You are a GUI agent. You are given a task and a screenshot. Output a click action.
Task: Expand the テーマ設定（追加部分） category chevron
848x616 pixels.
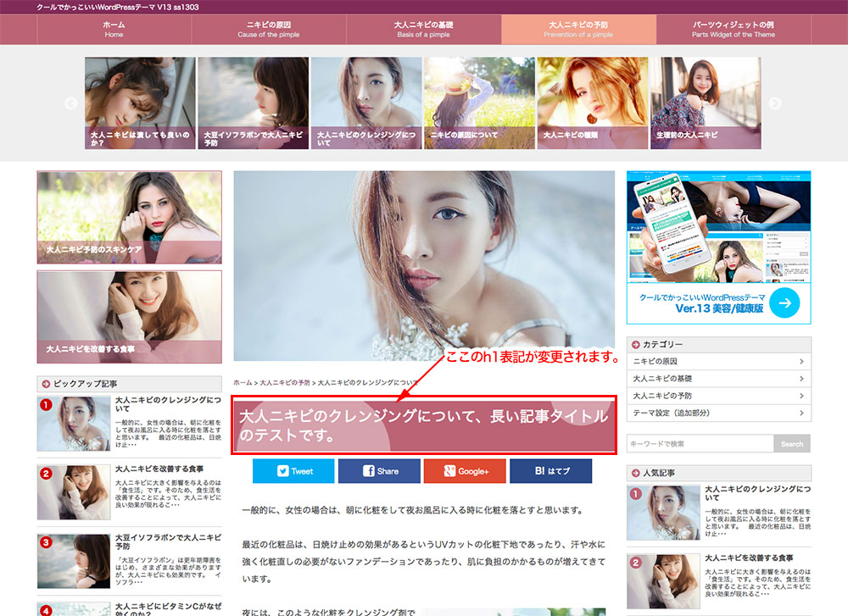tap(801, 413)
